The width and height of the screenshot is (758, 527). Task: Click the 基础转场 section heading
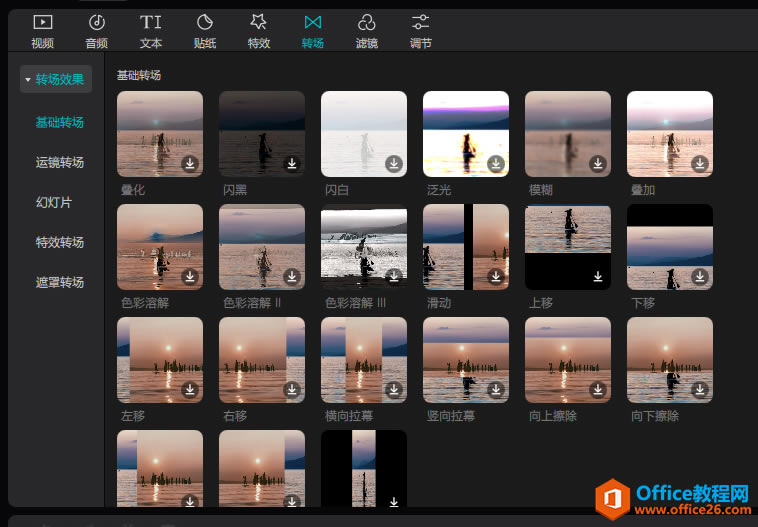coord(139,75)
